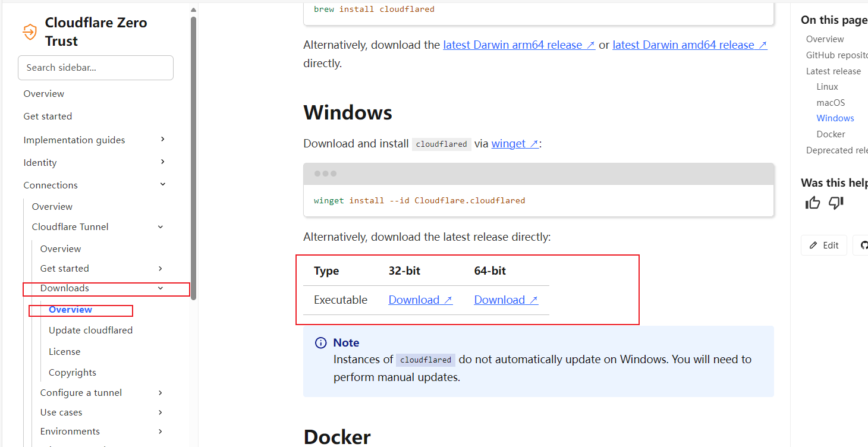Viewport: 868px width, 447px height.
Task: Jump to Docker in On this page
Action: click(x=831, y=134)
